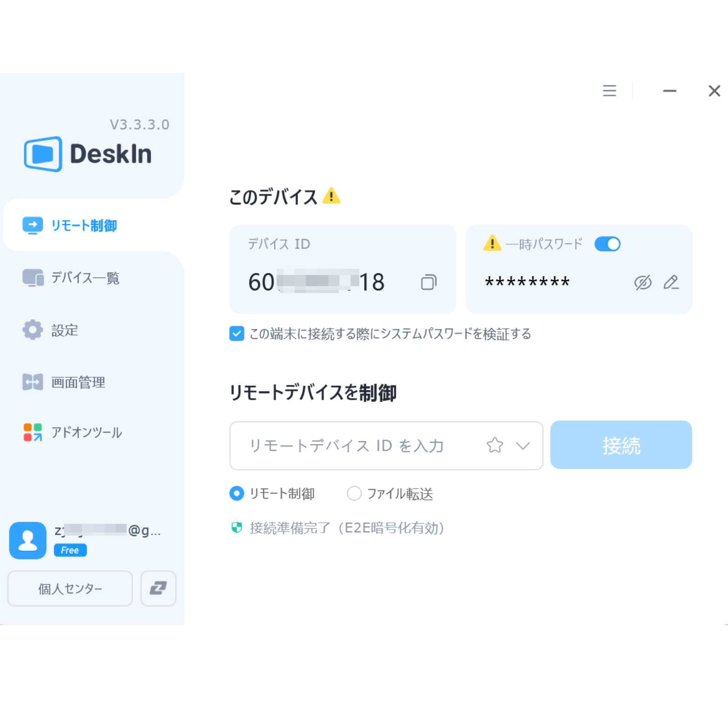Screen dimensions: 728x728
Task: Click the star favorites icon in ID field
Action: (495, 445)
